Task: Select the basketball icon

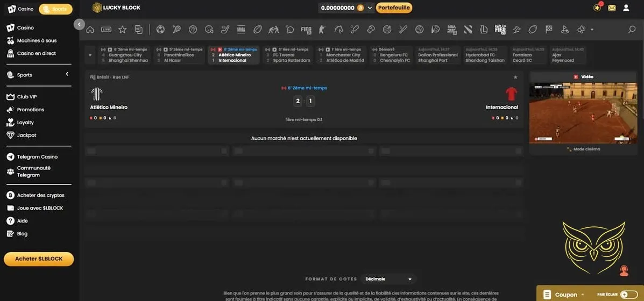Action: pyautogui.click(x=193, y=30)
